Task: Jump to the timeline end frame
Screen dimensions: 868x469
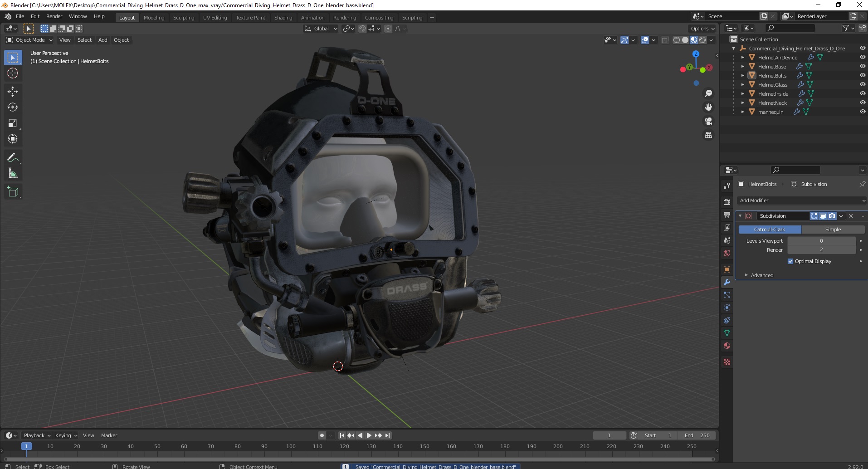Action: (387, 435)
